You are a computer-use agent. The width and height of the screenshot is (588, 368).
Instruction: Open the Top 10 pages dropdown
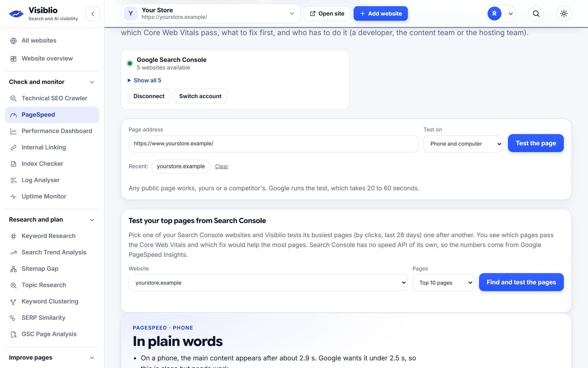click(443, 283)
